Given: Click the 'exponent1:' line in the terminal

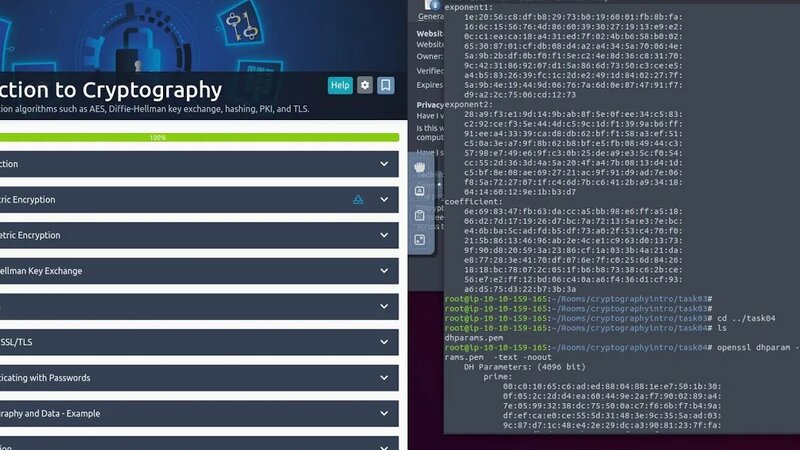Looking at the screenshot, I should pos(469,7).
